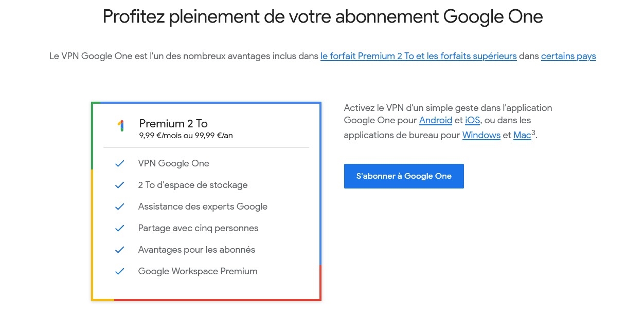Open the Windows desktop app link

(481, 135)
